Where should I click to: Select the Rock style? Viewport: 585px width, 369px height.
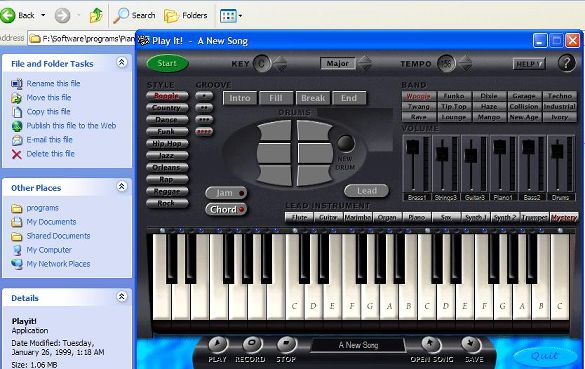(167, 203)
